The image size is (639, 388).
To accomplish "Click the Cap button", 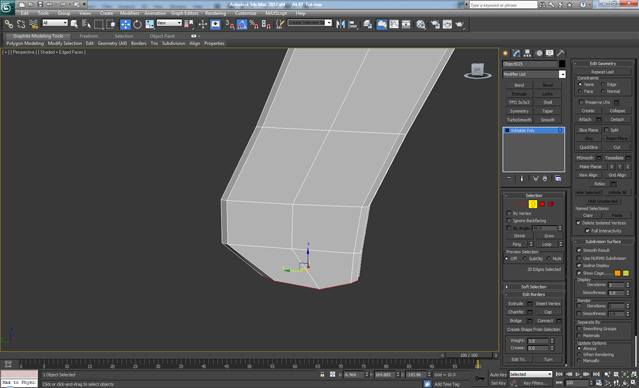I will pos(548,312).
